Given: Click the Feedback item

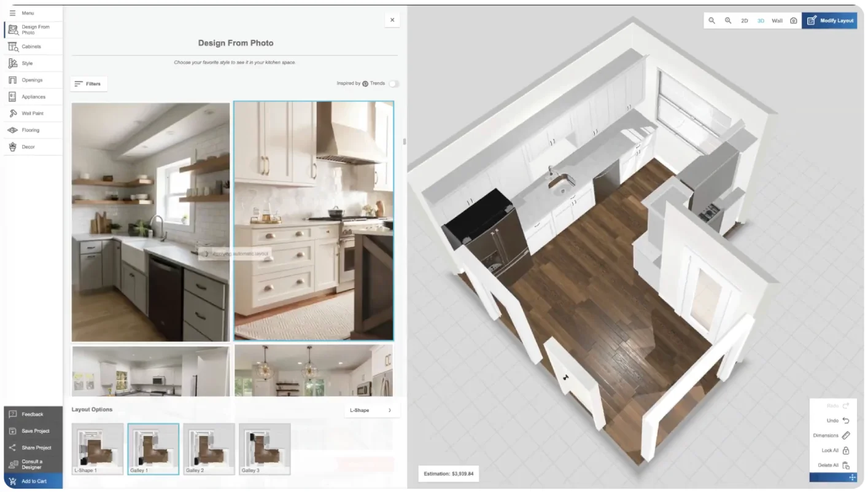Looking at the screenshot, I should 33,414.
